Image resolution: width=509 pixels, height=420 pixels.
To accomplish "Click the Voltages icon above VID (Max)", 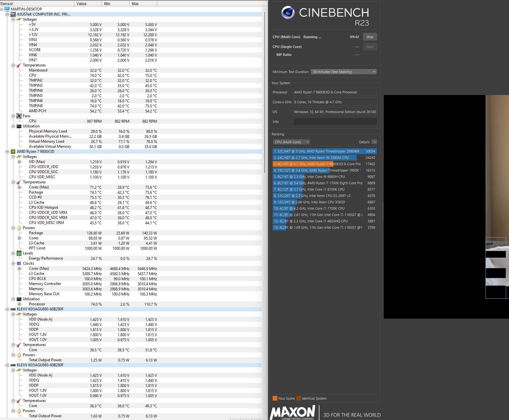I will coord(19,156).
